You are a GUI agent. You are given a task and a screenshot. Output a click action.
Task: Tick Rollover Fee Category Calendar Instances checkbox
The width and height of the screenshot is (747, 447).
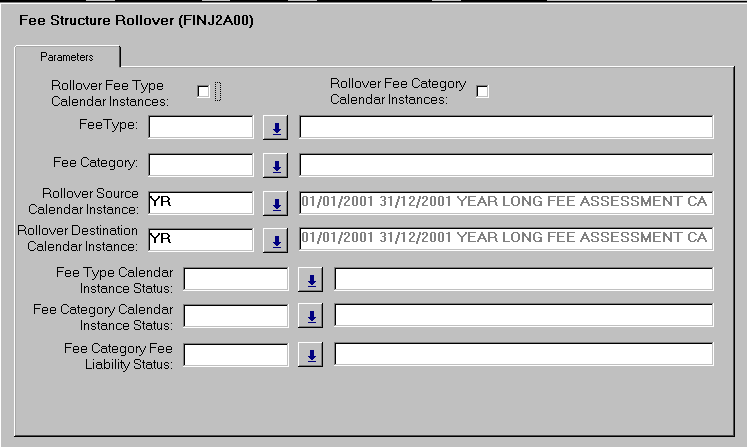click(483, 92)
